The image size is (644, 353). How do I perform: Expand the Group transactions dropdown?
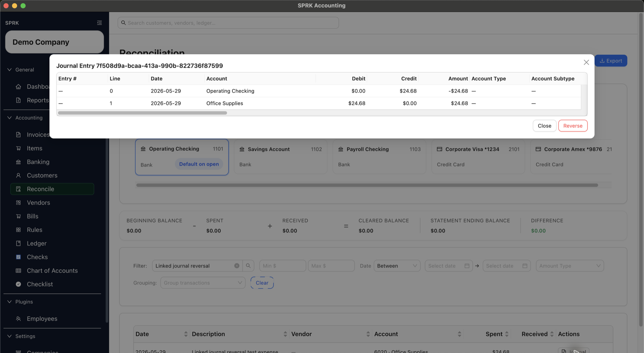coord(203,283)
